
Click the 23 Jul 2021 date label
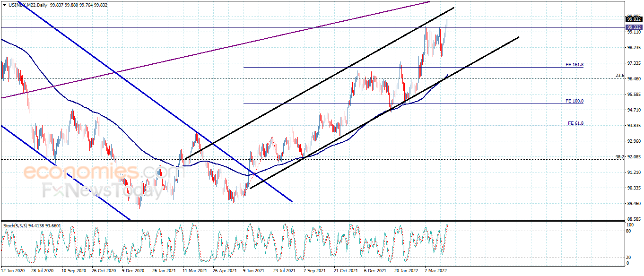[285, 271]
